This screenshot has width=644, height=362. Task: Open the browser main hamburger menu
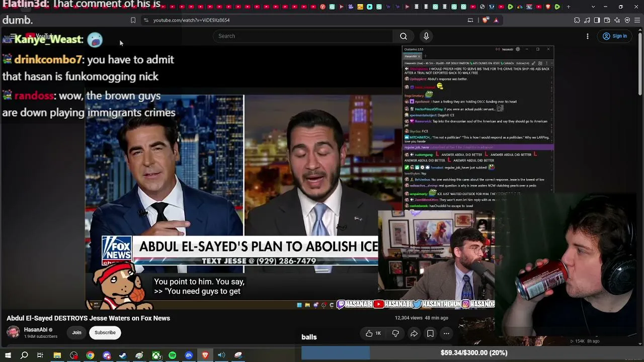pos(637,20)
